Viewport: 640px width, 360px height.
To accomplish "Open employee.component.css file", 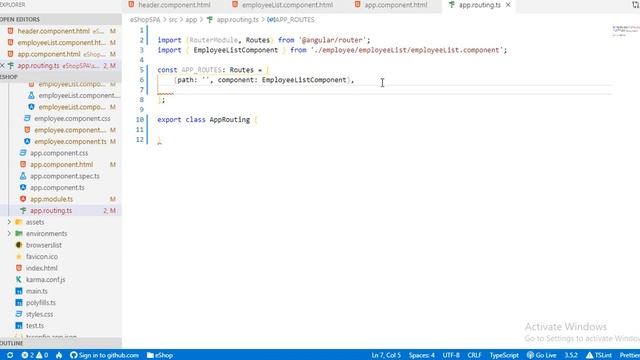I will point(72,118).
